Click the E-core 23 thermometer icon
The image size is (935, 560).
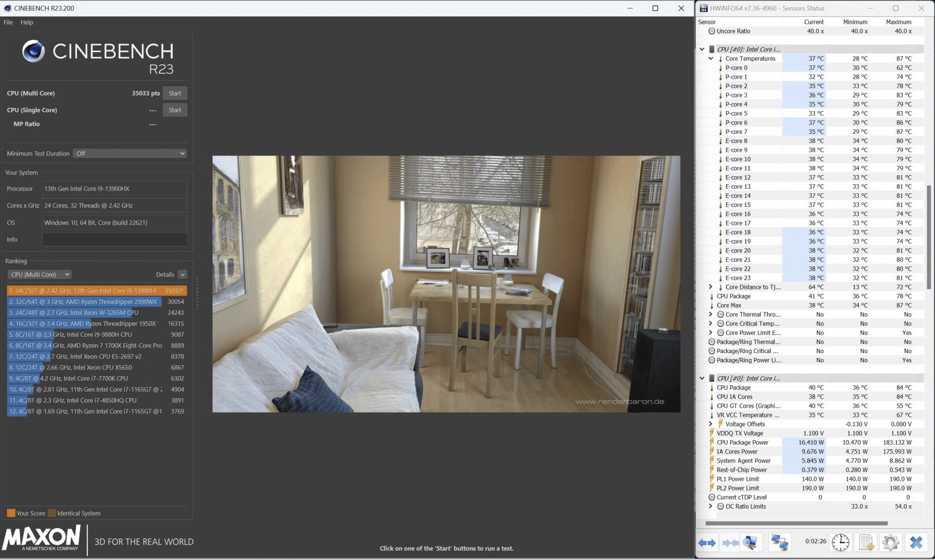(720, 278)
